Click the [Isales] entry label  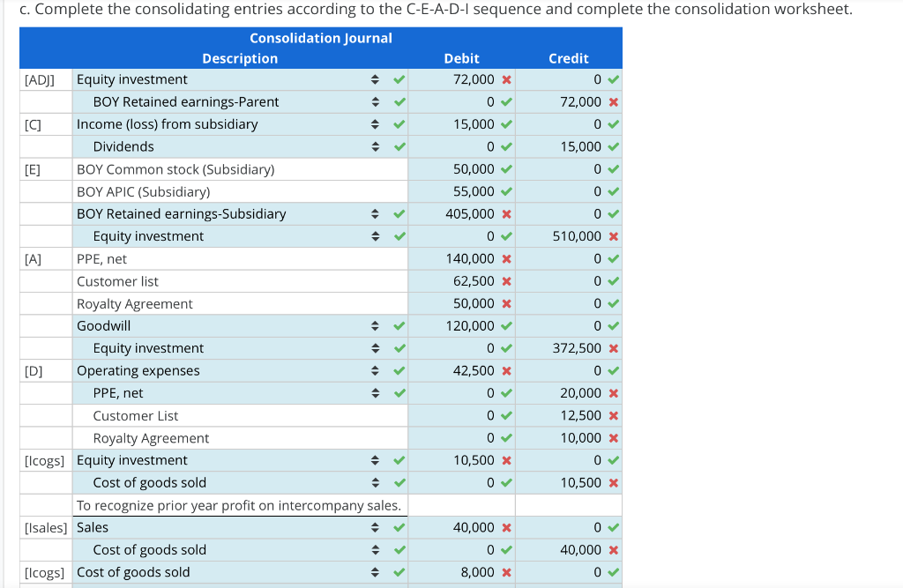46,528
